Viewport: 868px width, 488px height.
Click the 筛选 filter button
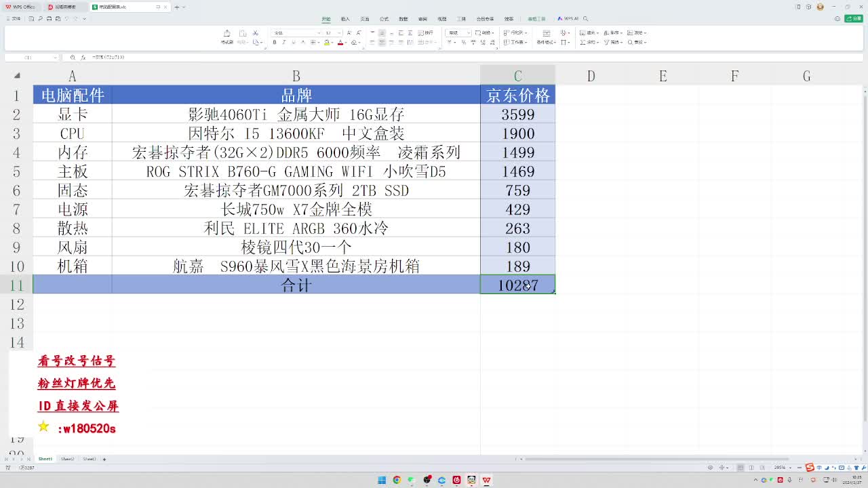[x=613, y=43]
